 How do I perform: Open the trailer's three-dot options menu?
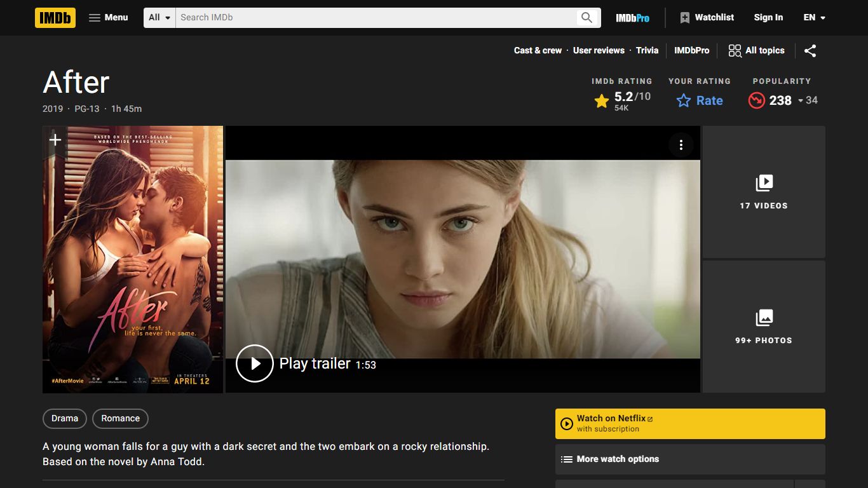tap(681, 145)
